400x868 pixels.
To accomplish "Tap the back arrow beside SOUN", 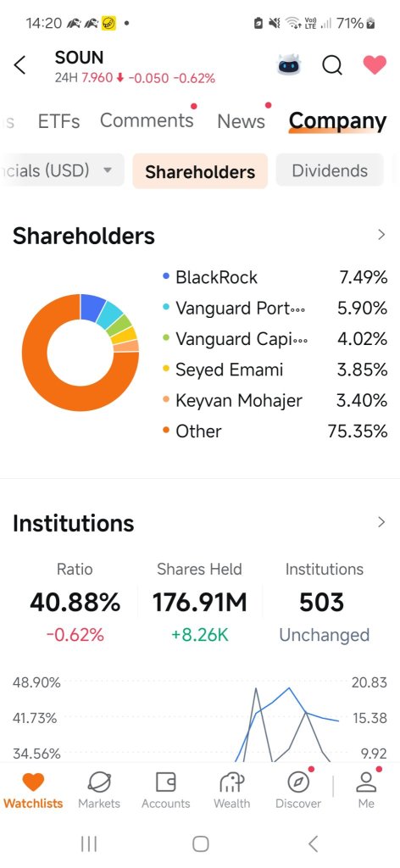I will click(x=20, y=65).
